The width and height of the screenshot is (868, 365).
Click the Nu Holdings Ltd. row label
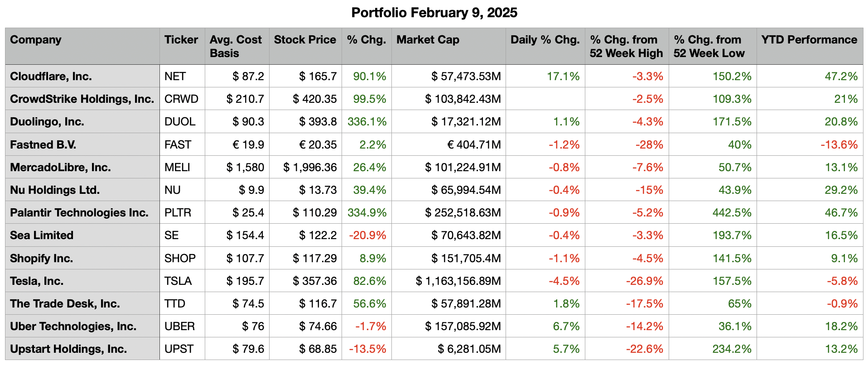[x=55, y=190]
